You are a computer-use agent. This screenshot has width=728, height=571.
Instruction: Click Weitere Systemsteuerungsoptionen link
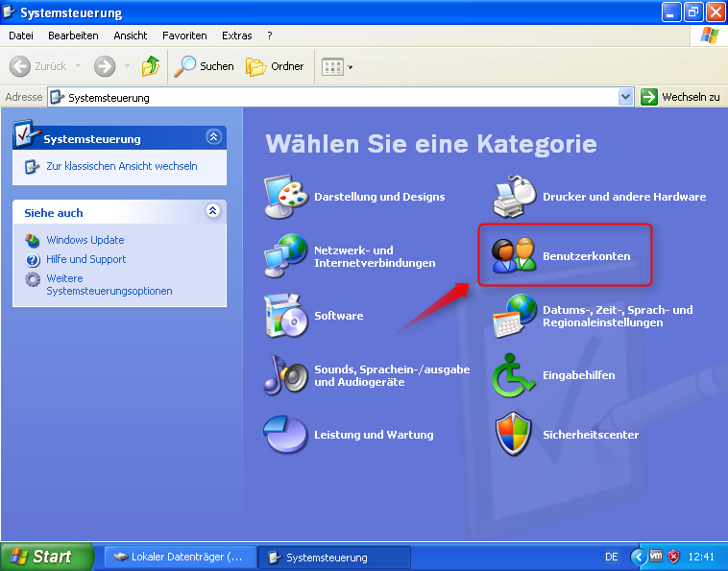click(109, 285)
